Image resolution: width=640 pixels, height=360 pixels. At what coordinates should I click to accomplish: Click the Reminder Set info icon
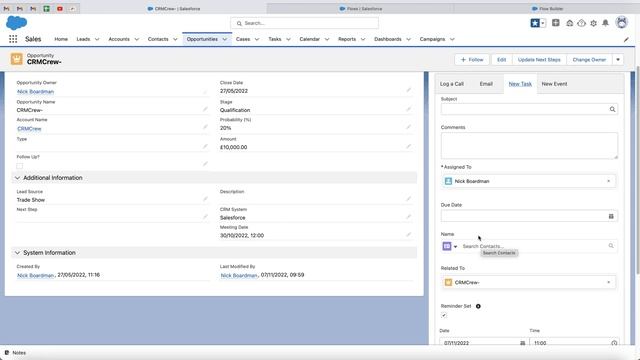[478, 306]
